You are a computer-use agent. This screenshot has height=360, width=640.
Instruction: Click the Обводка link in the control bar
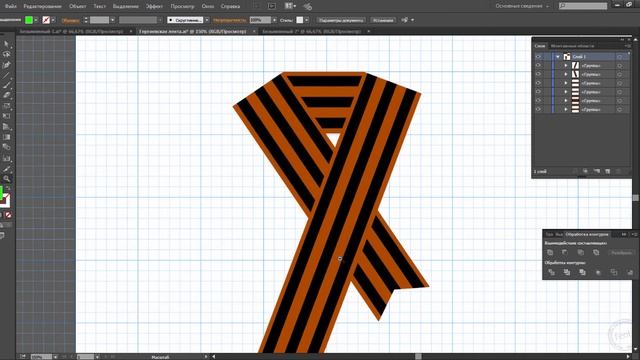[x=71, y=20]
